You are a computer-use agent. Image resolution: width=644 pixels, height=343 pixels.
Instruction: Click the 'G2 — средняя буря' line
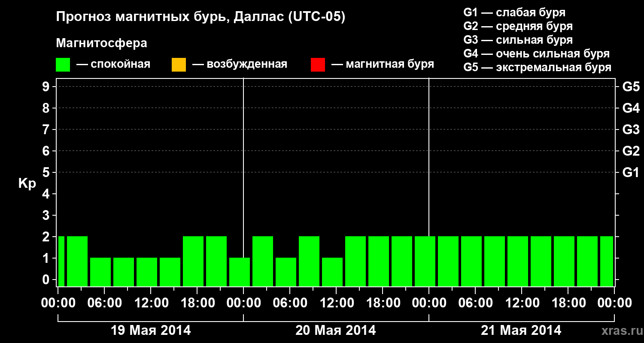click(518, 26)
